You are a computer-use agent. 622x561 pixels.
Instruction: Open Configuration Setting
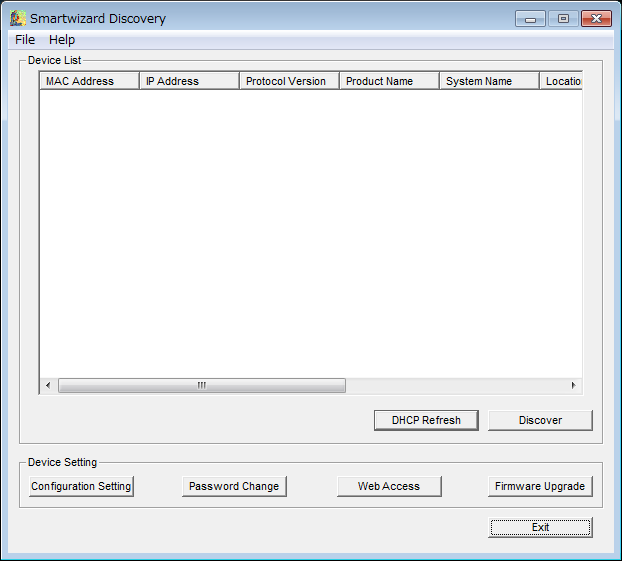[81, 486]
